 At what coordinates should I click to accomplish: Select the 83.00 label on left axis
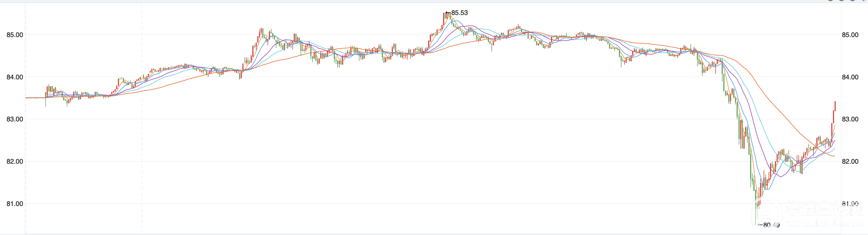point(15,119)
